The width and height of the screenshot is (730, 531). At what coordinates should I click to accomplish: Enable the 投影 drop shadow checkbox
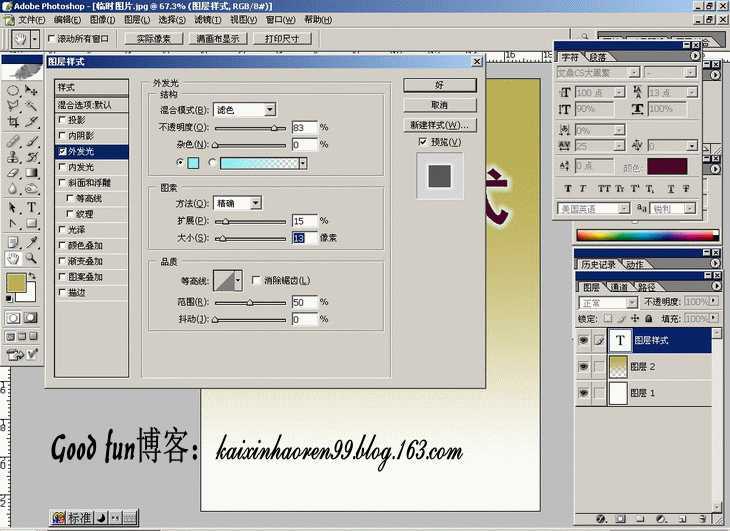click(x=62, y=120)
